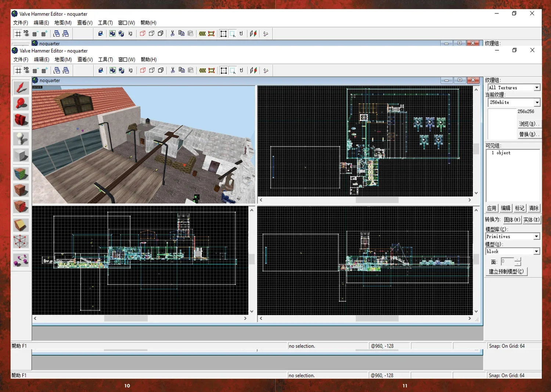The height and width of the screenshot is (392, 551).
Task: Click the 建立预制模型(C) button
Action: click(x=506, y=271)
